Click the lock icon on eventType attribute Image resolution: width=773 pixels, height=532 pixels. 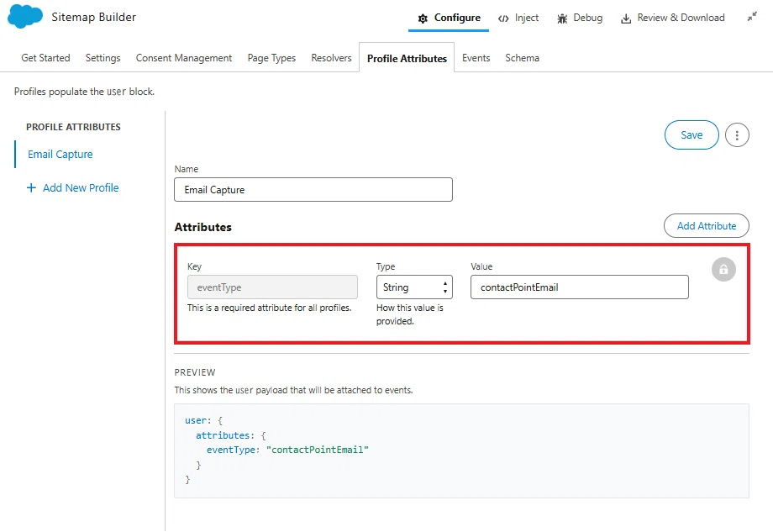tap(723, 270)
